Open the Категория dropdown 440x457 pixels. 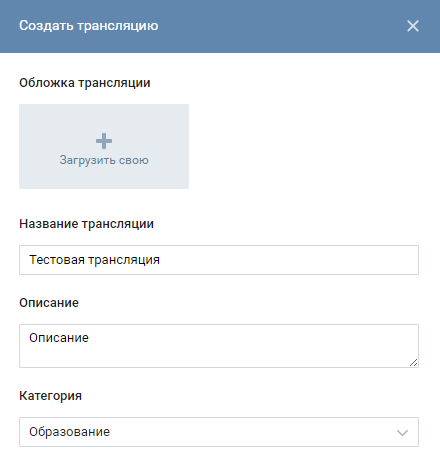point(219,432)
